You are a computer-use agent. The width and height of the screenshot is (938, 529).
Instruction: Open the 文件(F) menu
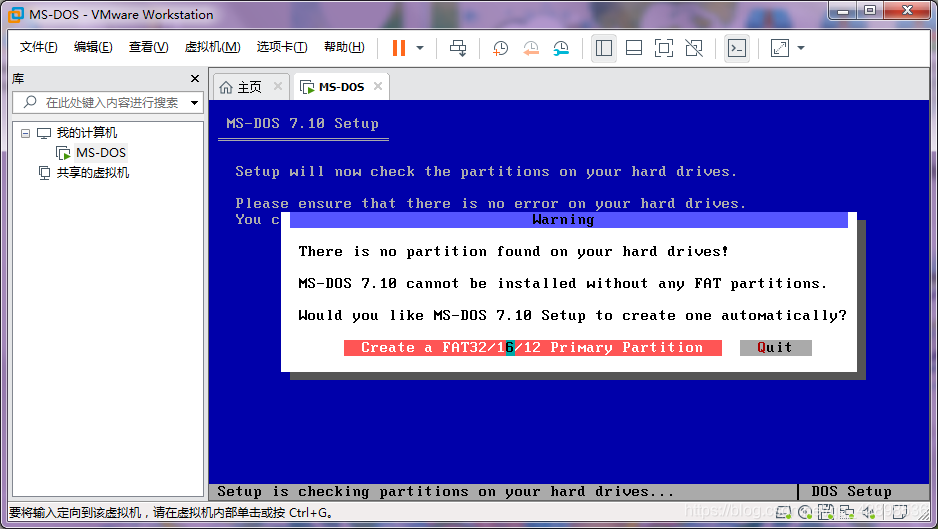pos(38,47)
